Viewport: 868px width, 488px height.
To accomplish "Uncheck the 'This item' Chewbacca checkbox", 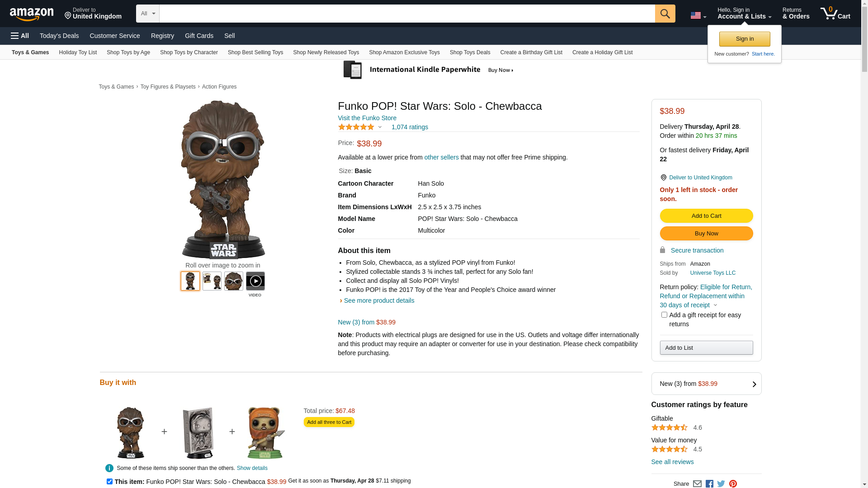I will 109,481.
